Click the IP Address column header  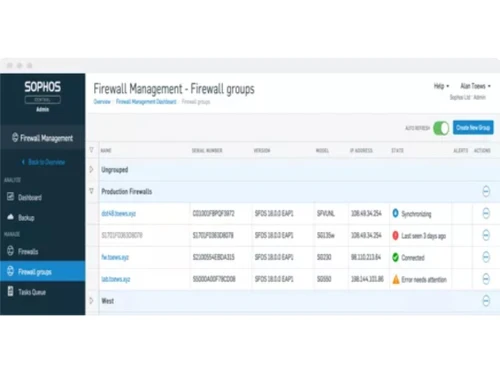pyautogui.click(x=361, y=150)
